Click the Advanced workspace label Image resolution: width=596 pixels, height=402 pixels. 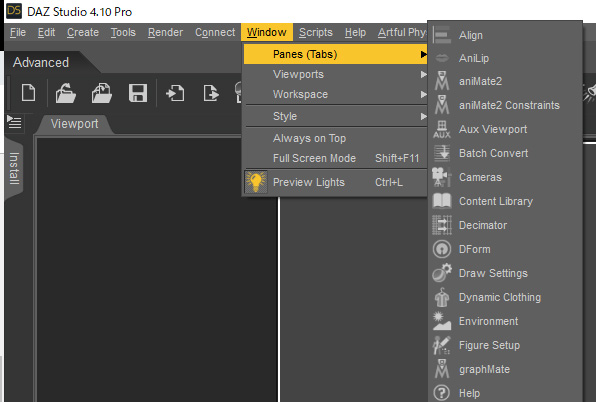pos(41,62)
